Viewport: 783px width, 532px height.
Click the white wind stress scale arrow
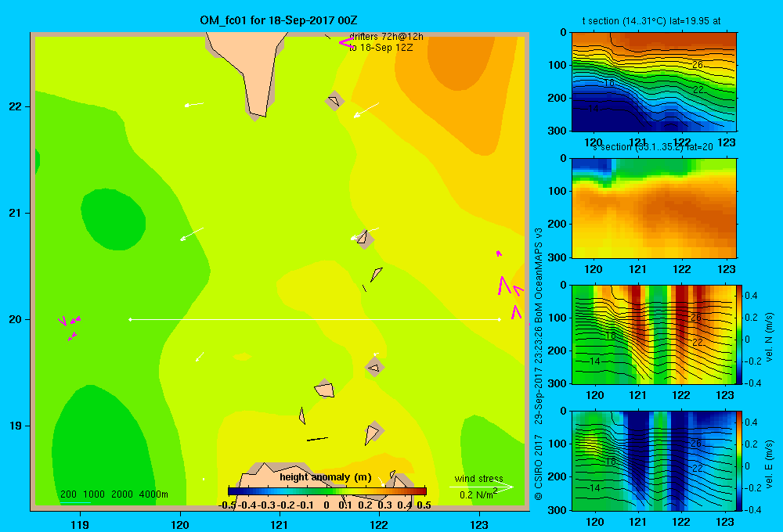click(481, 487)
